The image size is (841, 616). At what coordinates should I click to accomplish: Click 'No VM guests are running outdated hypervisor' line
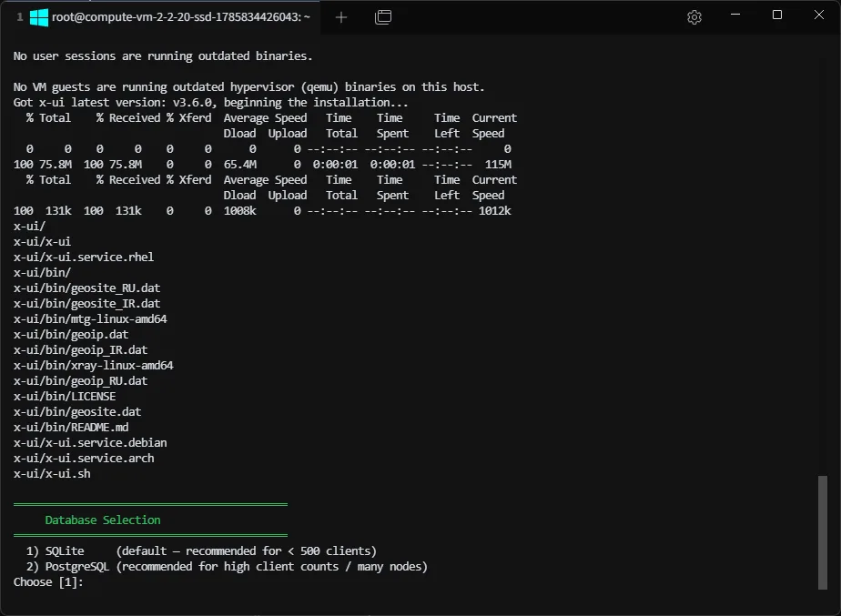(x=248, y=86)
